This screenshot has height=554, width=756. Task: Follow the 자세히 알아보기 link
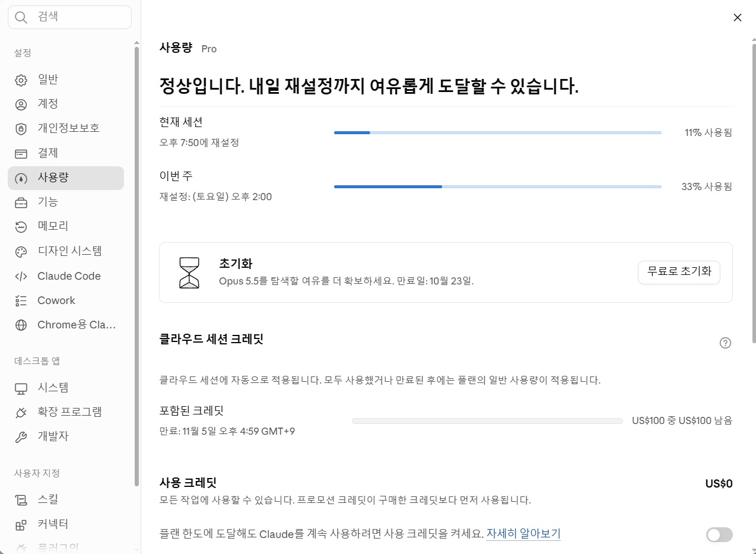pos(523,533)
